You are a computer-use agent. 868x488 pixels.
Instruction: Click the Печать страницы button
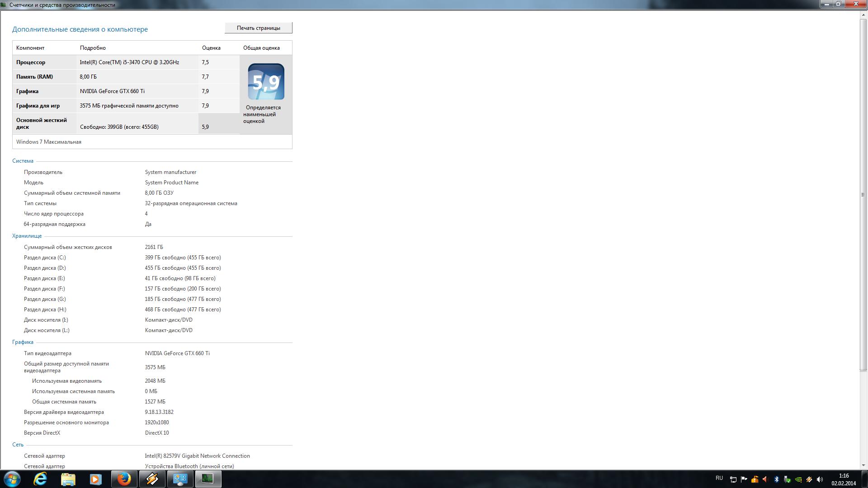click(259, 28)
